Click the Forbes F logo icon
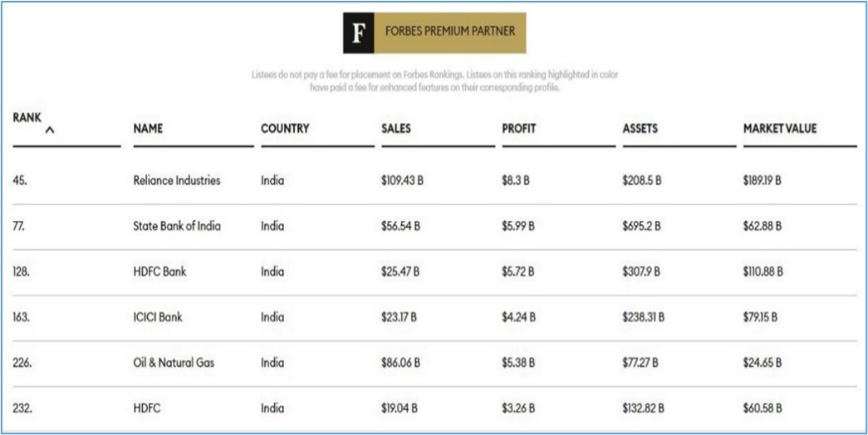 pyautogui.click(x=359, y=33)
